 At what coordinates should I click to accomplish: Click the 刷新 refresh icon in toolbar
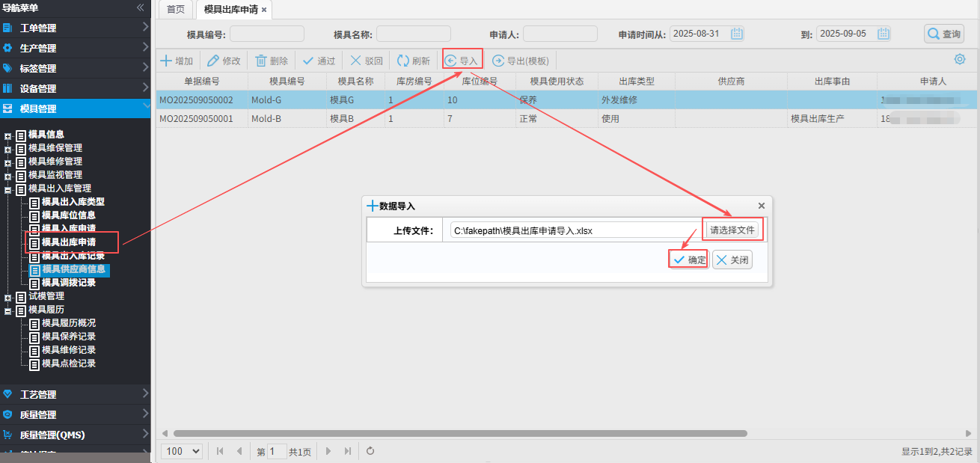point(403,61)
